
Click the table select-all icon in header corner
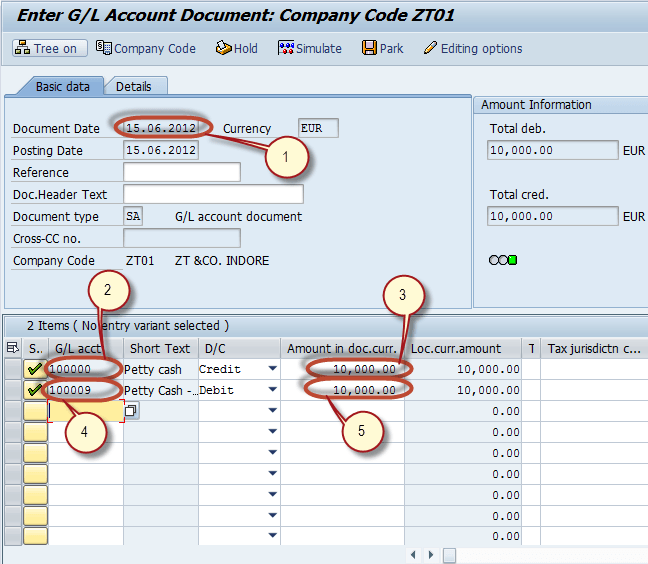click(x=12, y=348)
